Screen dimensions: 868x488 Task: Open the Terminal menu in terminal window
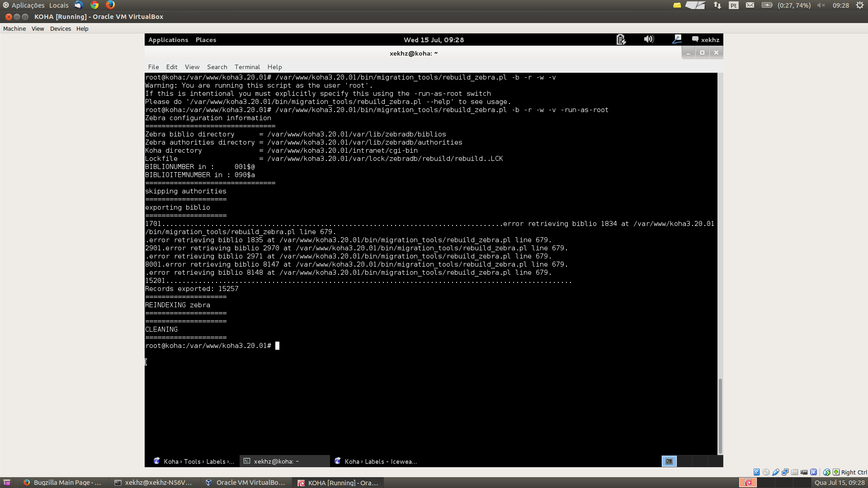(x=247, y=67)
